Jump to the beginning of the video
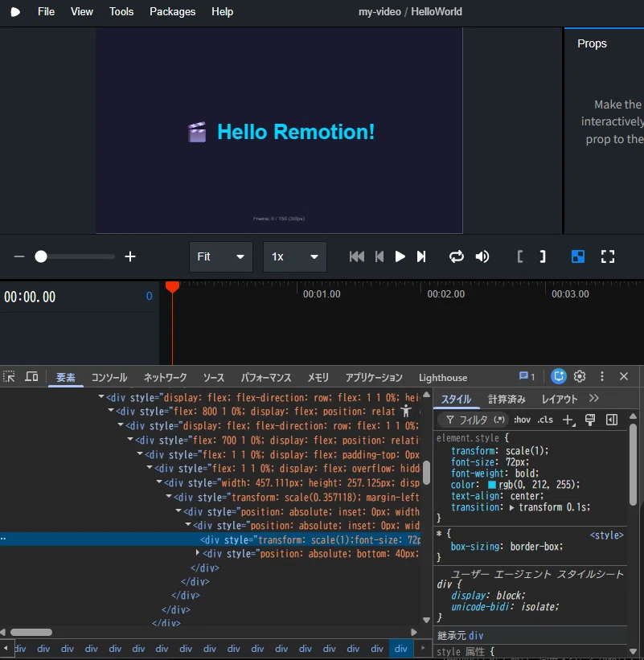 tap(356, 256)
